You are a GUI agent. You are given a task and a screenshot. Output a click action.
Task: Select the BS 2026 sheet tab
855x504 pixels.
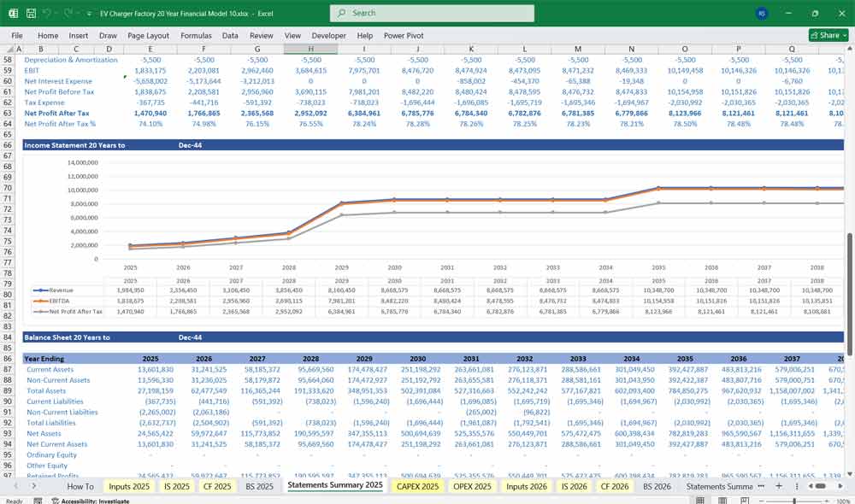(657, 486)
